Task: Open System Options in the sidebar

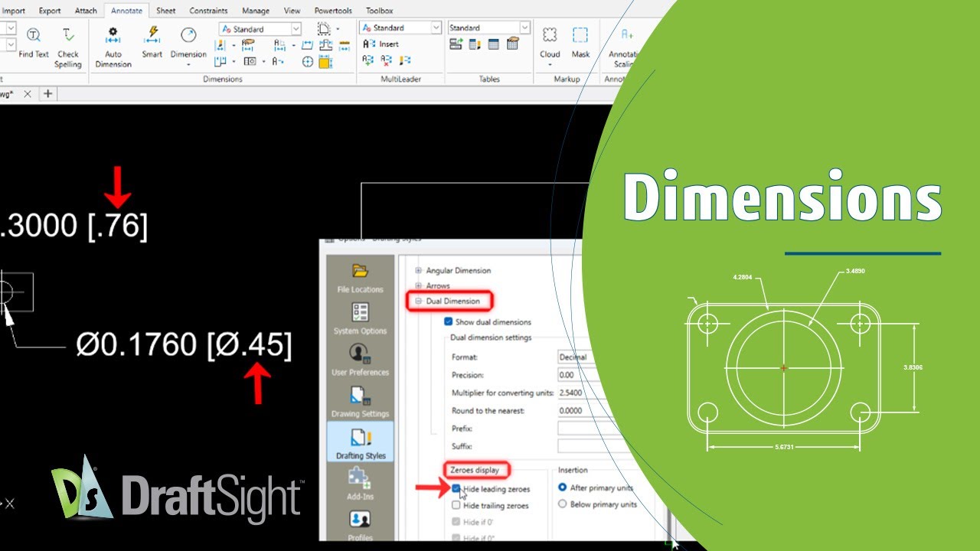Action: tap(360, 318)
